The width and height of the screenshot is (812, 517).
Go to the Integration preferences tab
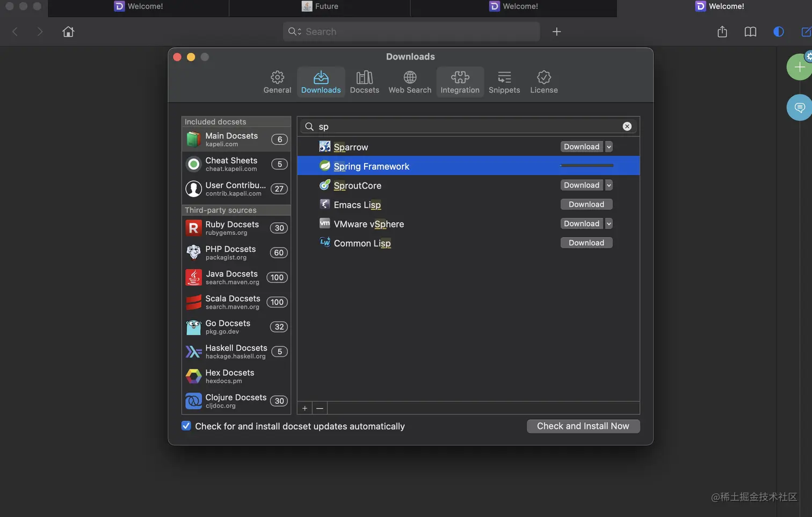tap(460, 82)
